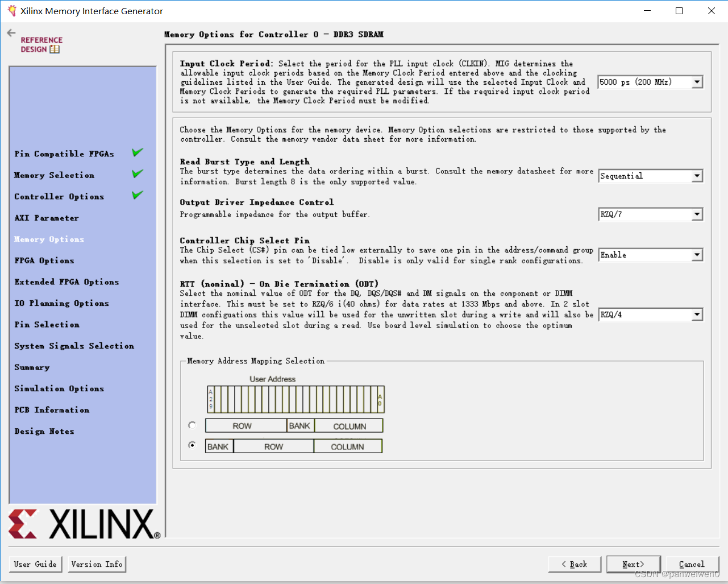
Task: Click the Xilinx app icon in title bar
Action: click(12, 11)
